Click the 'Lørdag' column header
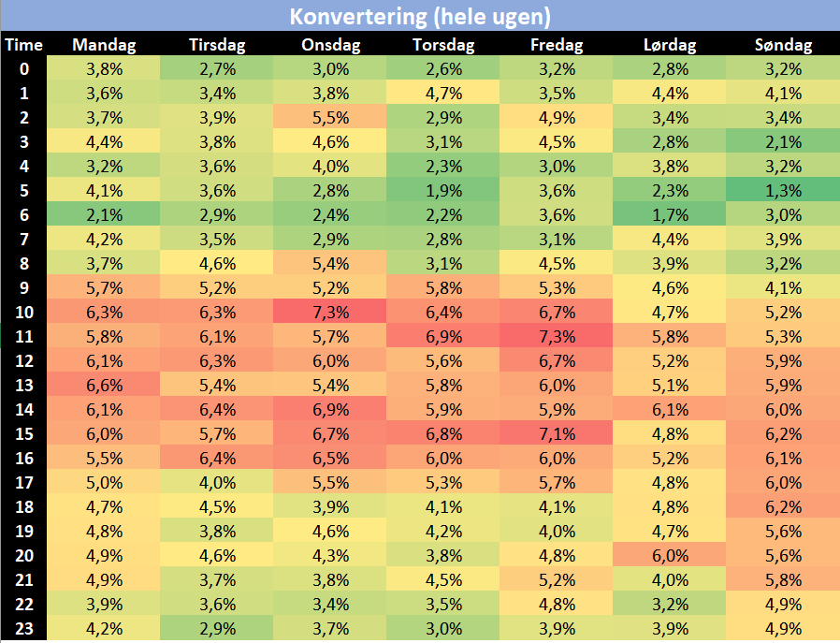This screenshot has height=643, width=840. click(670, 44)
